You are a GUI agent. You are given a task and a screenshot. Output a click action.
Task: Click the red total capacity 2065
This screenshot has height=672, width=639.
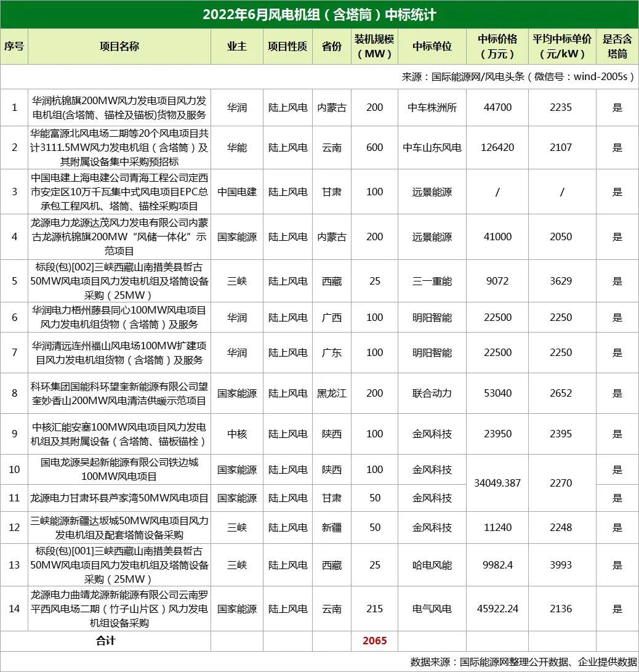click(374, 641)
